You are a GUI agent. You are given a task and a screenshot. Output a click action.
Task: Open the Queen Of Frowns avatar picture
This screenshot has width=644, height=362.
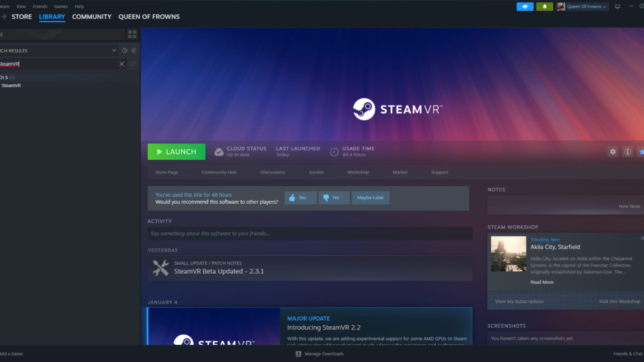tap(560, 7)
